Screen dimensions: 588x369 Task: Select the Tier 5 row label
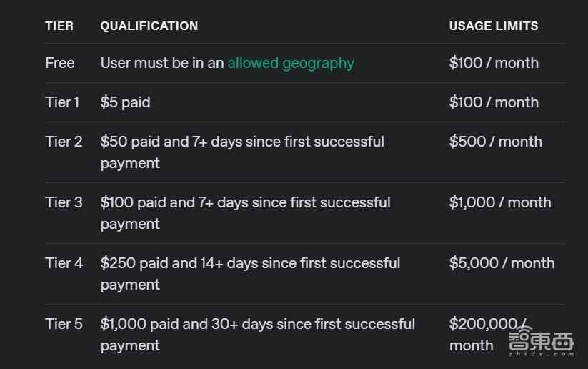coord(64,324)
